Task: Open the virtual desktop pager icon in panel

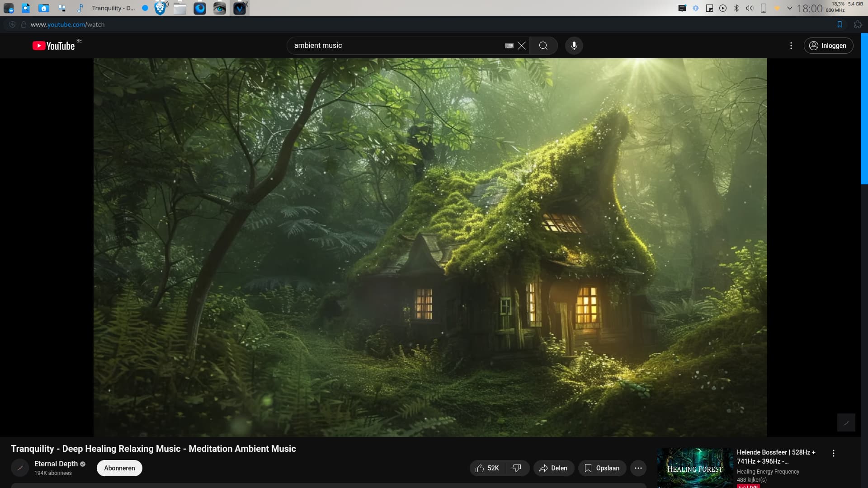Action: (62, 8)
